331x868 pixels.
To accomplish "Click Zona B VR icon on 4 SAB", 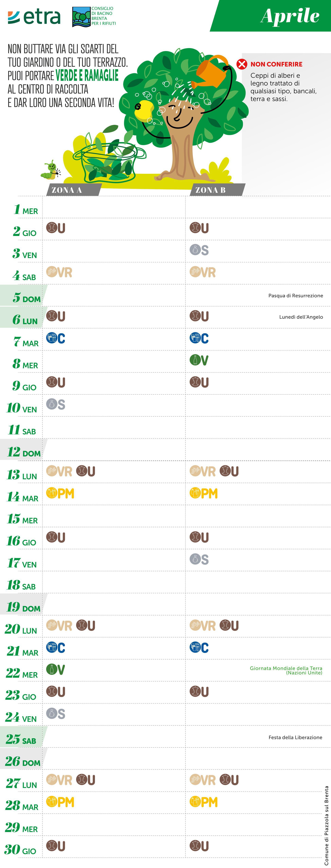I will (x=202, y=272).
